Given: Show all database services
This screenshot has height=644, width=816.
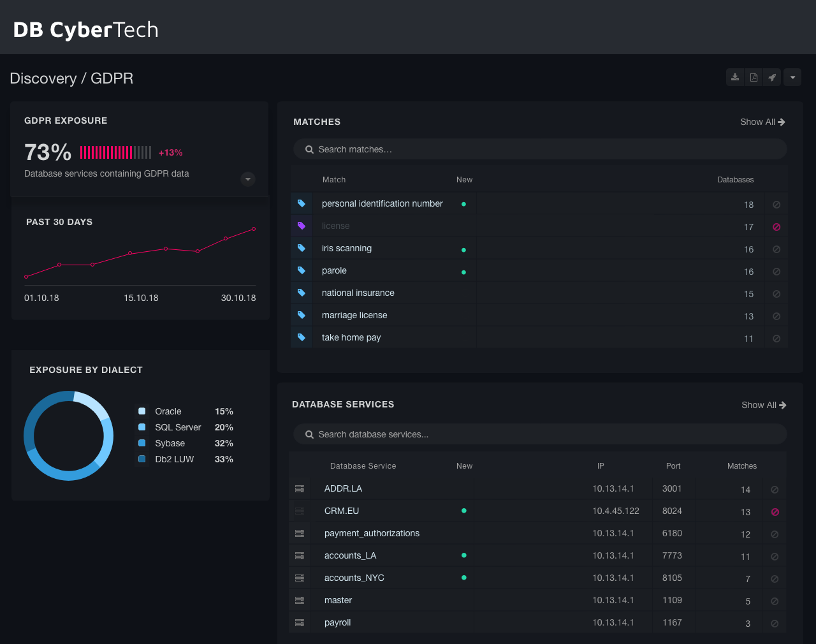Looking at the screenshot, I should click(764, 405).
